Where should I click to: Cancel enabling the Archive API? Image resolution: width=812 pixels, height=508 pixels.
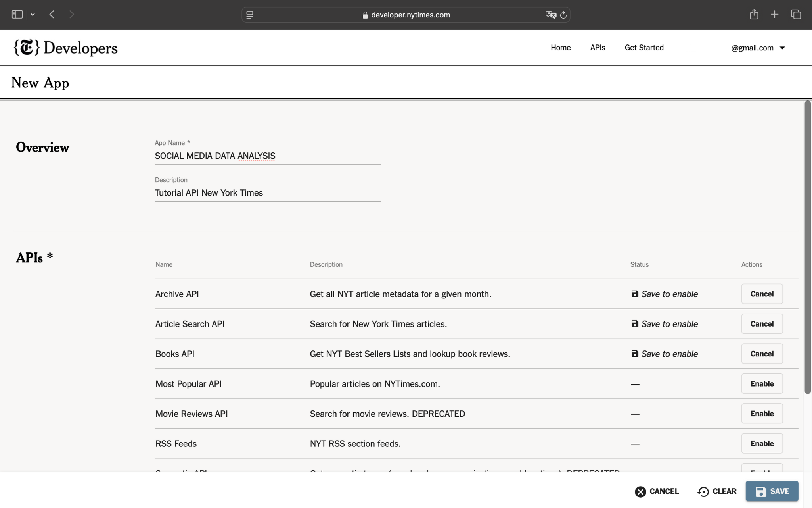tap(762, 294)
